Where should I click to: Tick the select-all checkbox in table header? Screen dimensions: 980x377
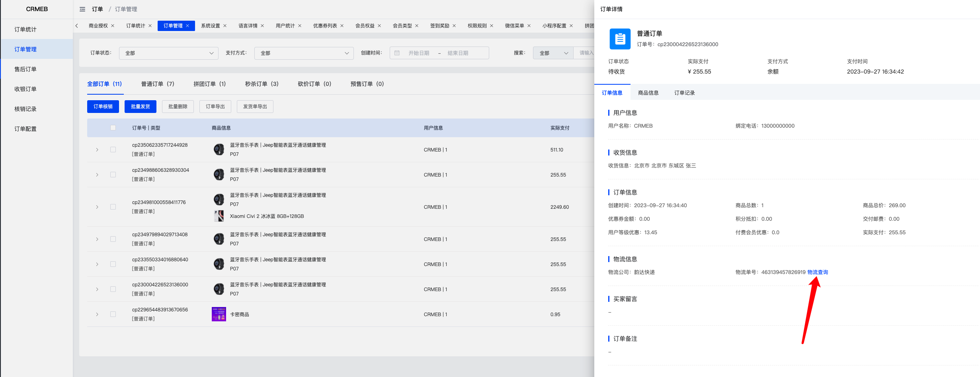(113, 128)
